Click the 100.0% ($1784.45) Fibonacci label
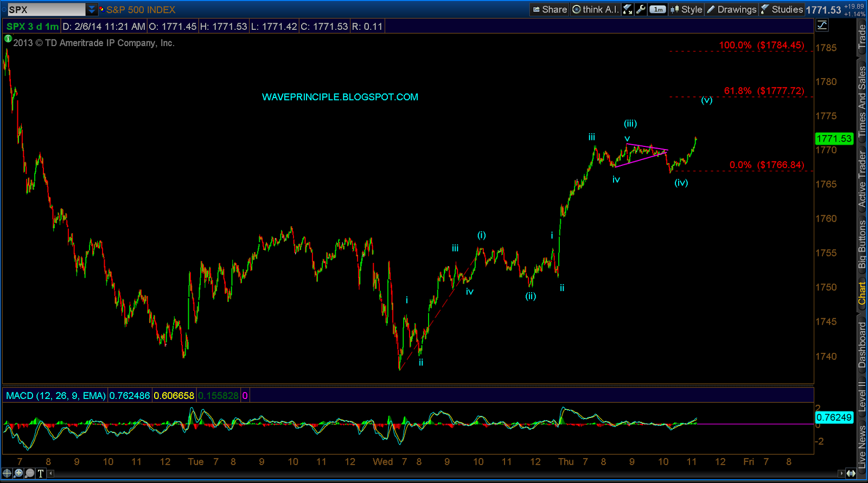868x483 pixels. [762, 46]
